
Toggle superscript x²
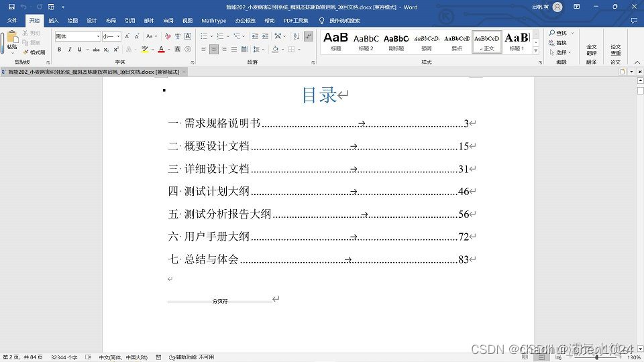click(x=116, y=49)
